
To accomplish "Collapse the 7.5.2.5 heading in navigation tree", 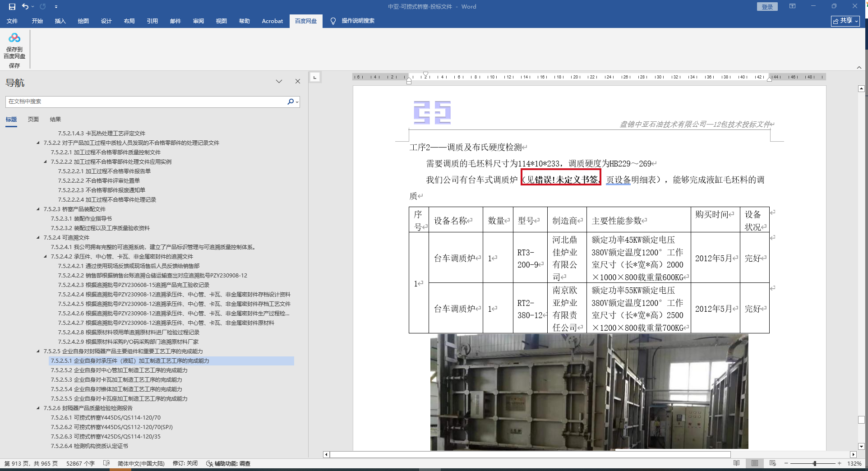I will pos(38,351).
